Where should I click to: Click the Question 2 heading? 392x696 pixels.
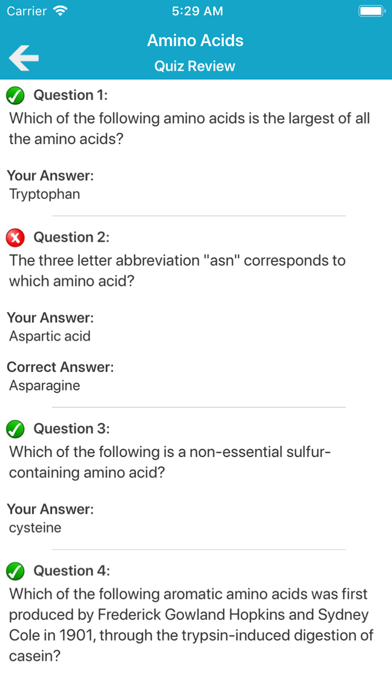(71, 237)
